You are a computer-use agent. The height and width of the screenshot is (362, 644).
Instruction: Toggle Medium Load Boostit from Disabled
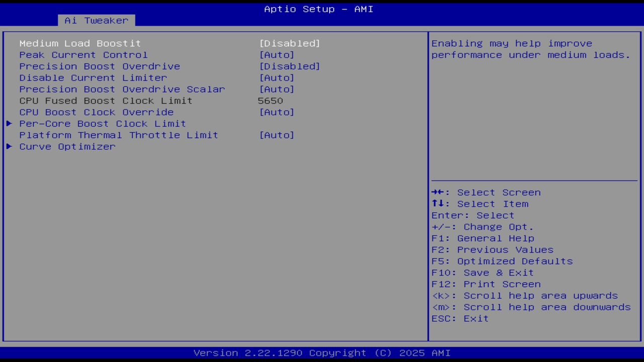pyautogui.click(x=289, y=43)
